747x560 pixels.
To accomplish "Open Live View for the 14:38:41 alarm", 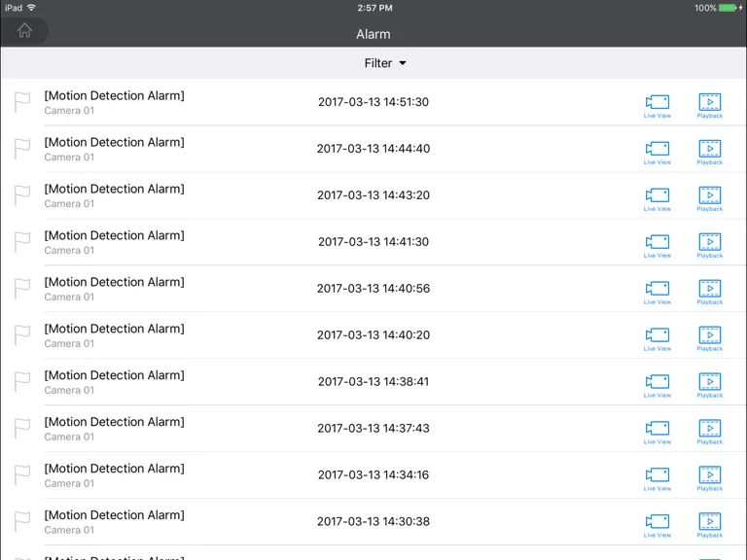I will tap(657, 386).
